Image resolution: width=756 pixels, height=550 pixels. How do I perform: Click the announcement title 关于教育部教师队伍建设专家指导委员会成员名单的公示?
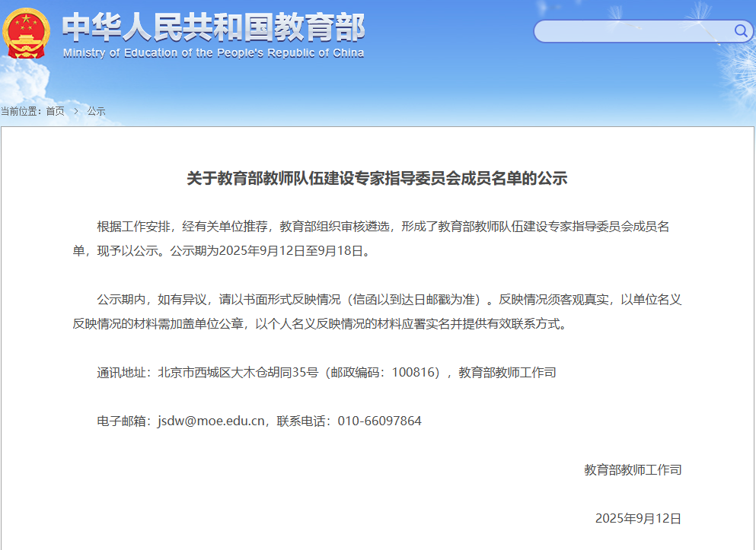pos(377,178)
